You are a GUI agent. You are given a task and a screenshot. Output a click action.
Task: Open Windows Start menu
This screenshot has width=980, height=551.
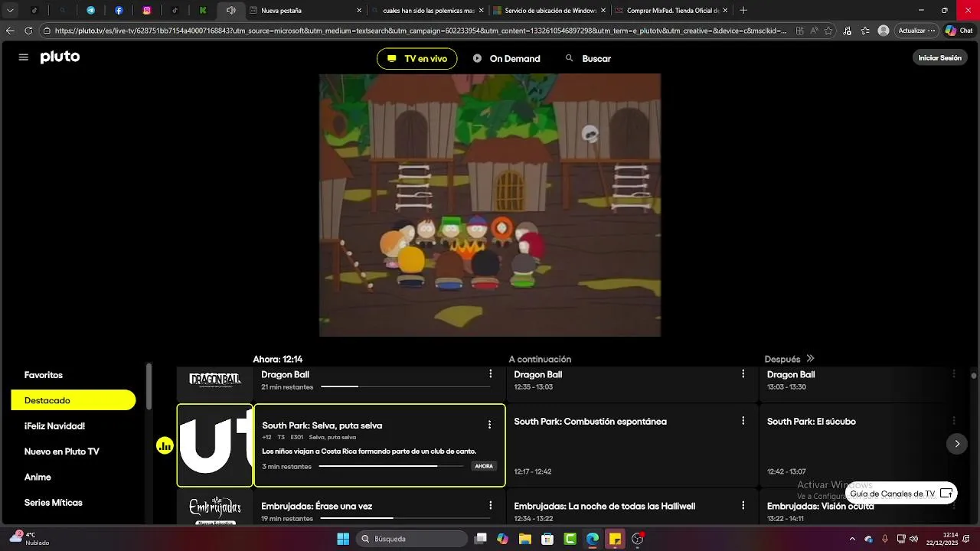(343, 539)
